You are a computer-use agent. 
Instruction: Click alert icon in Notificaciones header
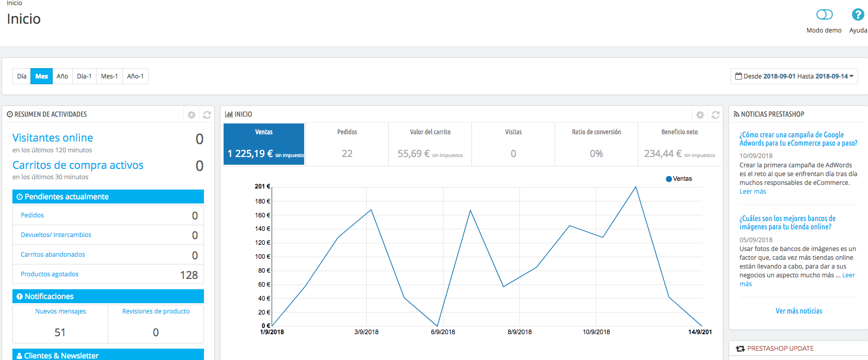click(x=20, y=296)
